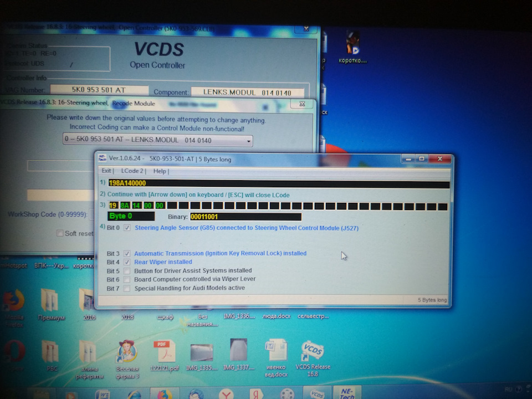Viewport: 532px width, 399px height.
Task: Open the 2016 folder on desktop
Action: [x=88, y=304]
